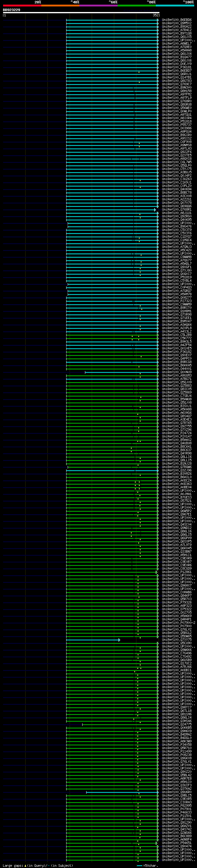197x868 pixels.
Task: Click the alignment bar for UniRef100_A7BG71
Action: point(112,379)
